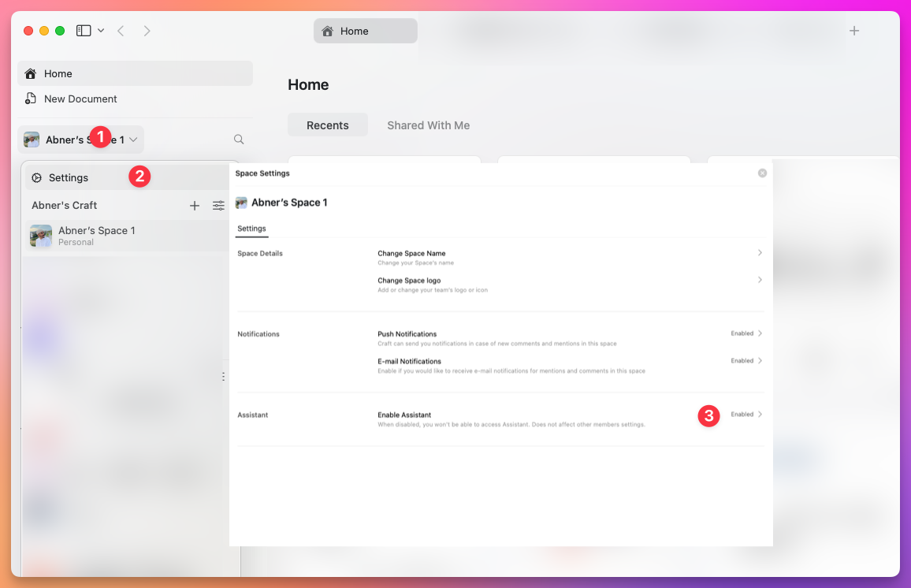Switch to Shared With Me tab

point(429,125)
